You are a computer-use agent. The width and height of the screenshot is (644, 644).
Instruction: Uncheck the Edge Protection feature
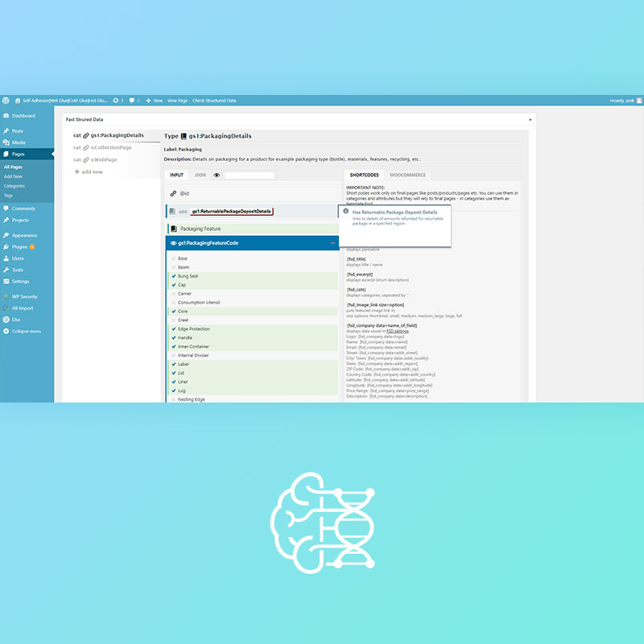173,329
